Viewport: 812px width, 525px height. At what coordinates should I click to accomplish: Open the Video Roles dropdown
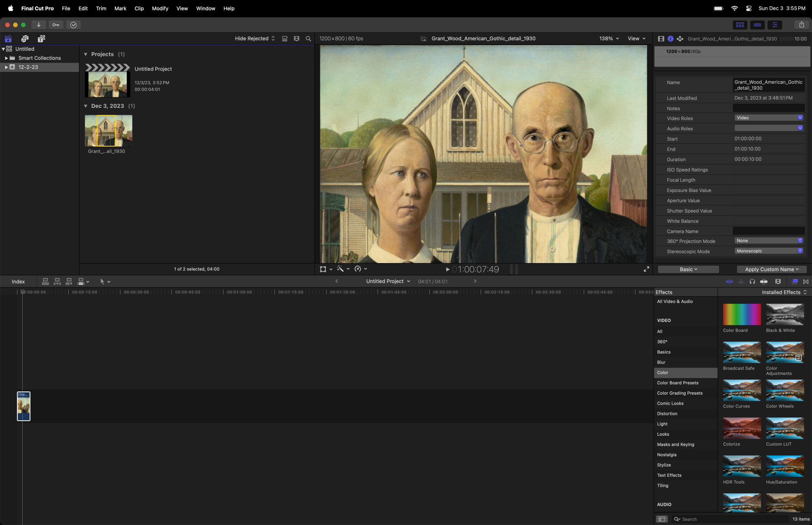pyautogui.click(x=769, y=118)
